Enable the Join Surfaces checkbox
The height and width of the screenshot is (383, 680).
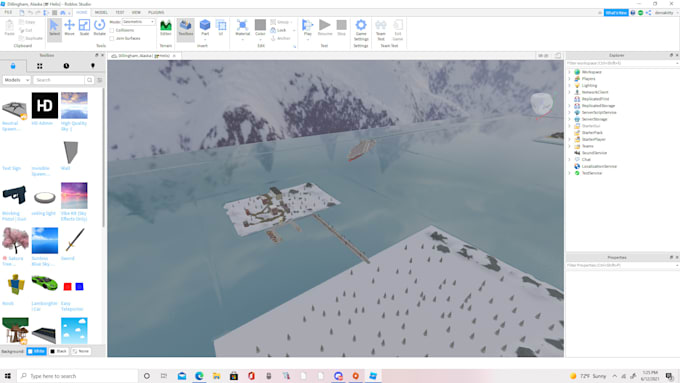[112, 38]
